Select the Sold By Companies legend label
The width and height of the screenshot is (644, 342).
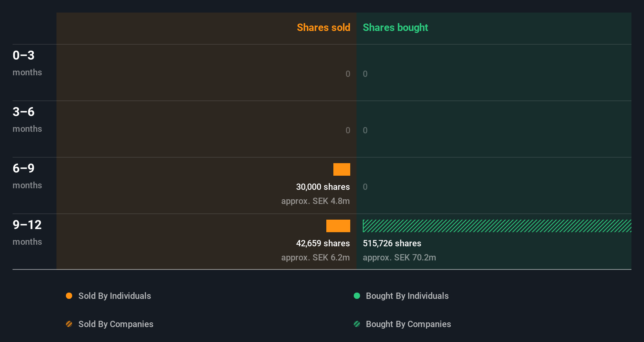pyautogui.click(x=116, y=324)
